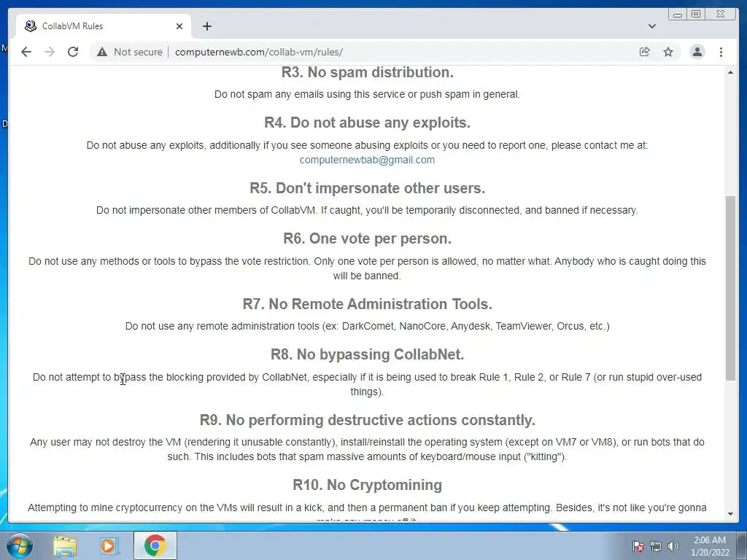The image size is (747, 560).
Task: Click the R10. No Cryptomining heading
Action: [368, 485]
